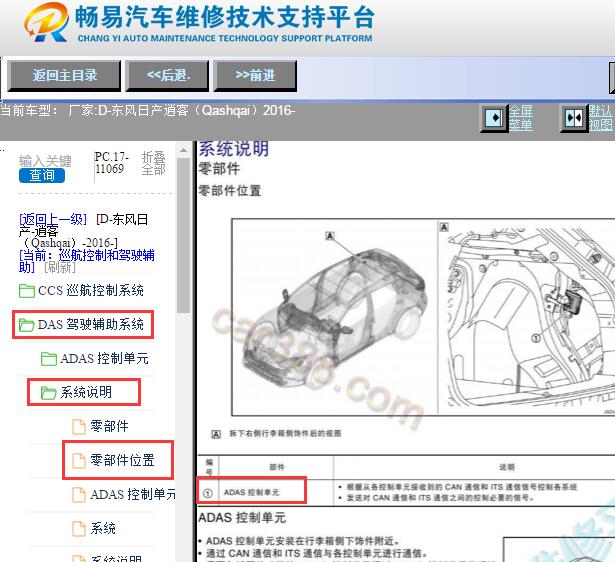Click the 默认视图 split-view icon

point(574,118)
